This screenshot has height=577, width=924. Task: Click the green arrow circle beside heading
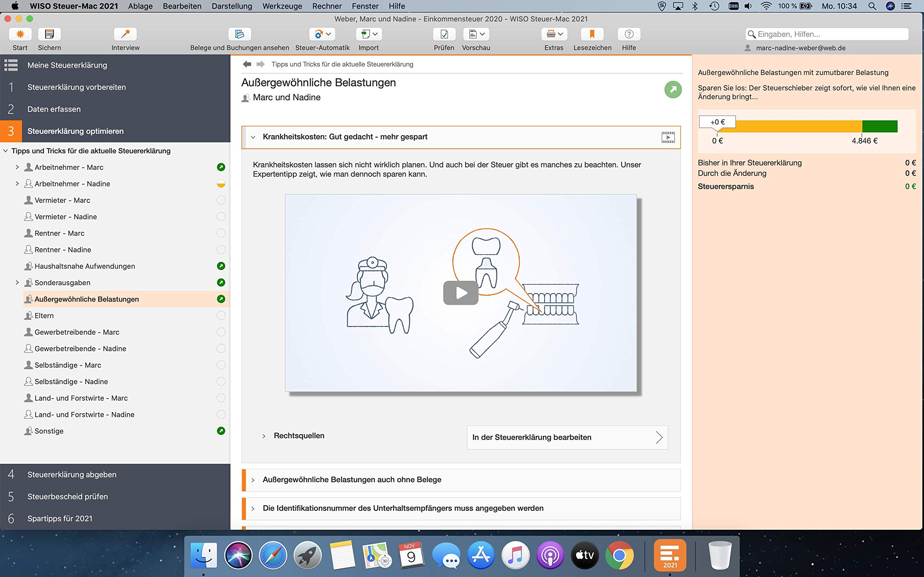(673, 90)
